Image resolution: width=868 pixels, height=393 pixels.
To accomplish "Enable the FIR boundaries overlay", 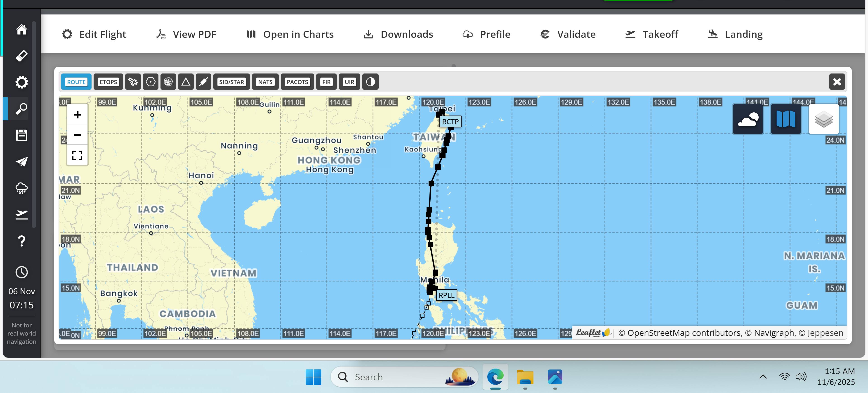I will [x=326, y=82].
